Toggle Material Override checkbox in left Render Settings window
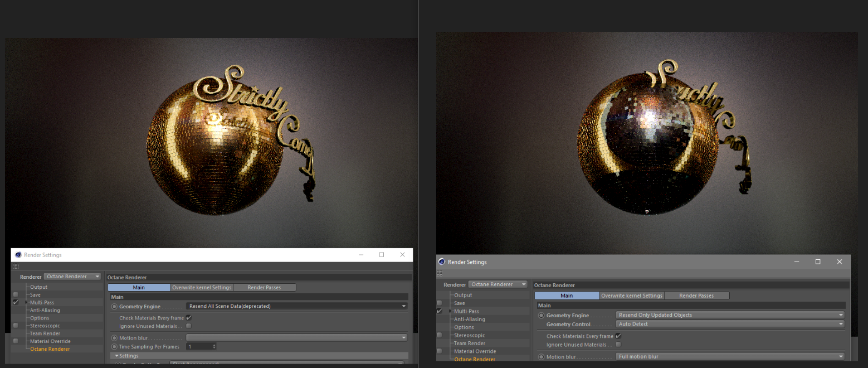Image resolution: width=868 pixels, height=368 pixels. tap(16, 341)
